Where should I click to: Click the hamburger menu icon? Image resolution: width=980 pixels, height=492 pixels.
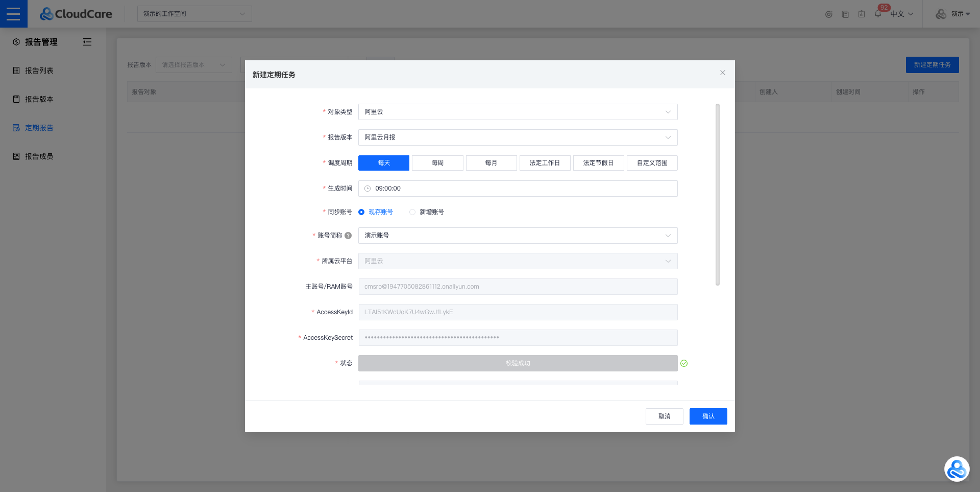pos(13,14)
